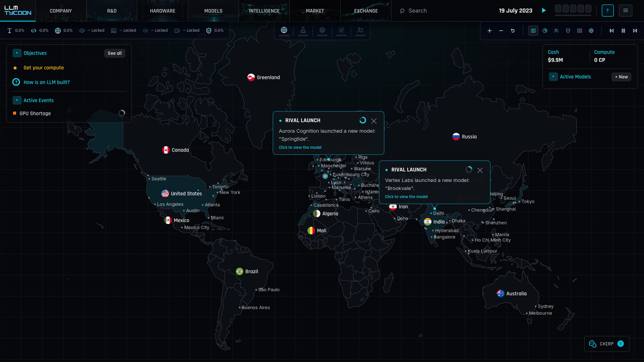Reset the map view rotation
Screen dimensions: 644x362
[513, 31]
